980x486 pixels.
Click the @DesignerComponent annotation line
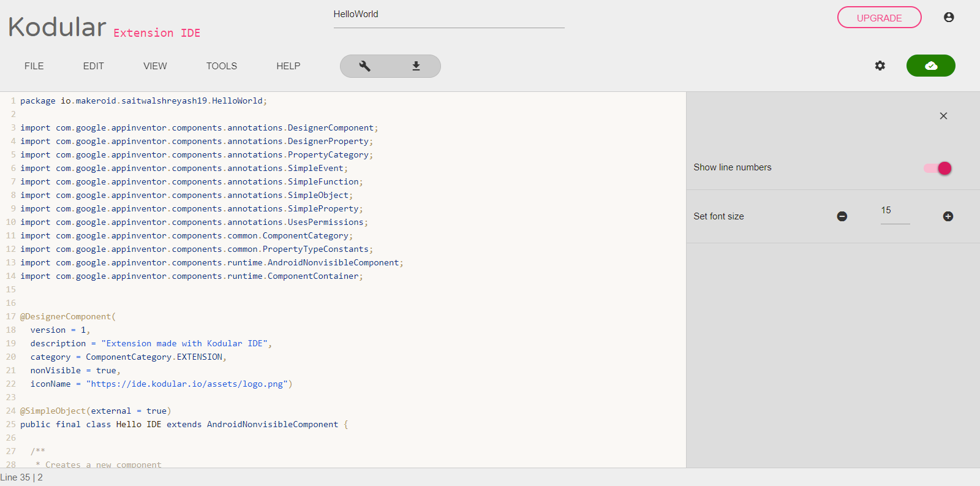(x=67, y=317)
